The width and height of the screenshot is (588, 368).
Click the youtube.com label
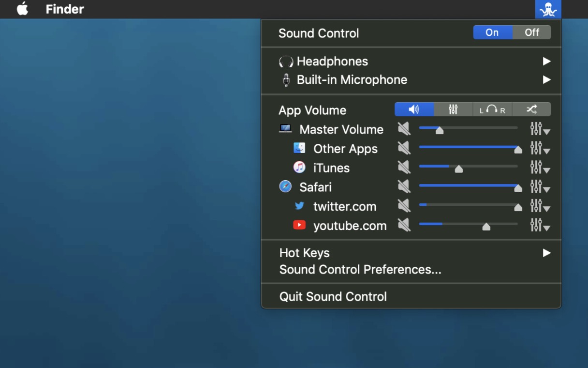tap(350, 226)
